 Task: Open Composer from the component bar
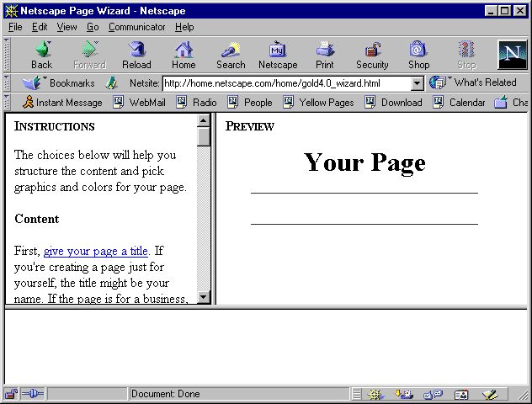coord(490,394)
